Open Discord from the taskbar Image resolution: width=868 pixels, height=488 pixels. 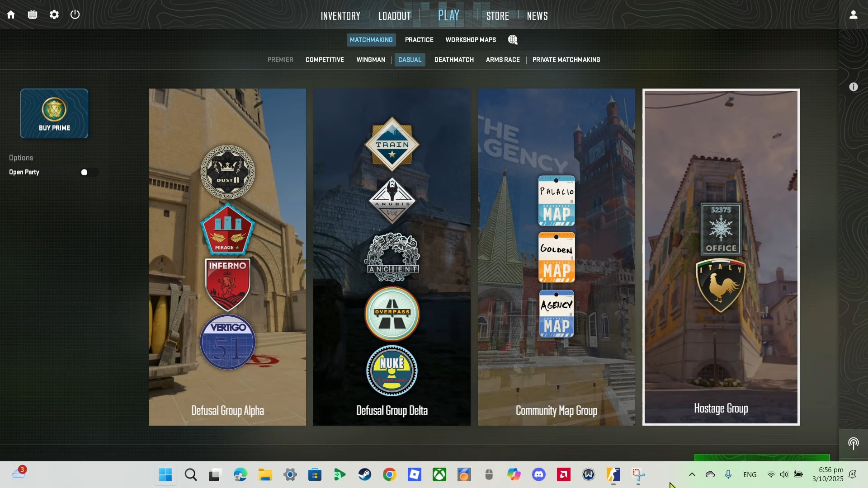pos(539,474)
